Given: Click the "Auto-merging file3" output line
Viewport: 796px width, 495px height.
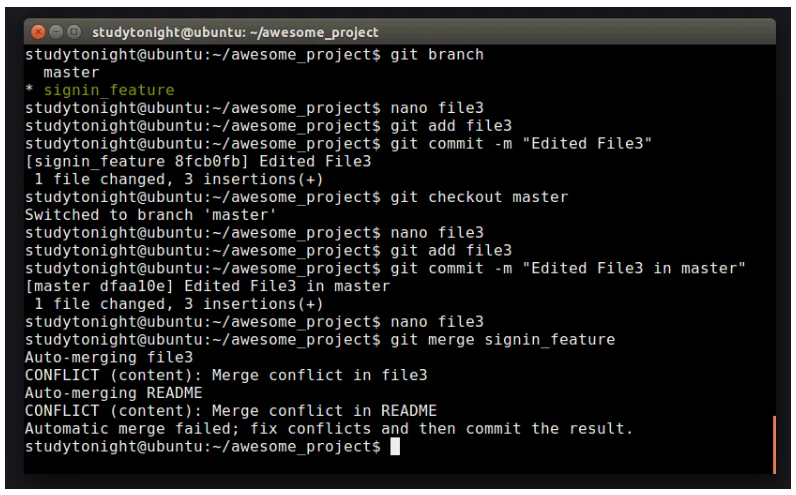Looking at the screenshot, I should [108, 357].
